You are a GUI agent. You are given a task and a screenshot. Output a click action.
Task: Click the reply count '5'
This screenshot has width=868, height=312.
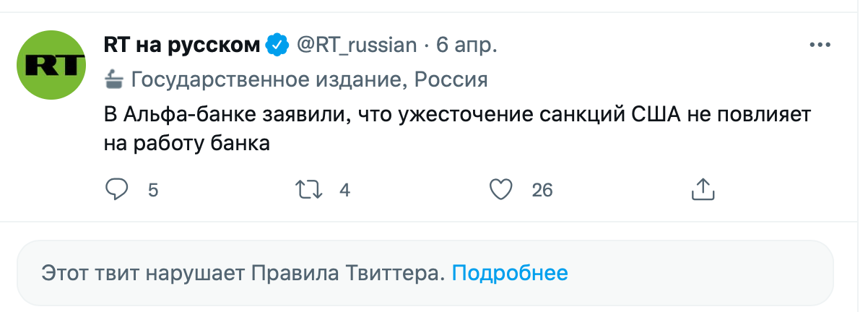pyautogui.click(x=152, y=191)
